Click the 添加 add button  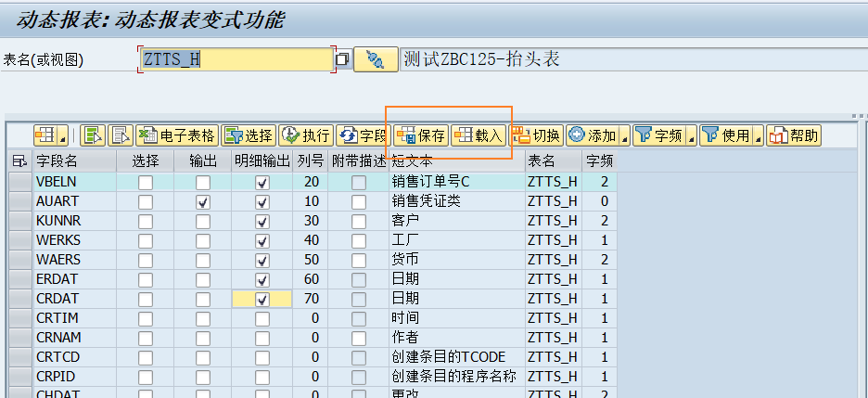[x=593, y=135]
